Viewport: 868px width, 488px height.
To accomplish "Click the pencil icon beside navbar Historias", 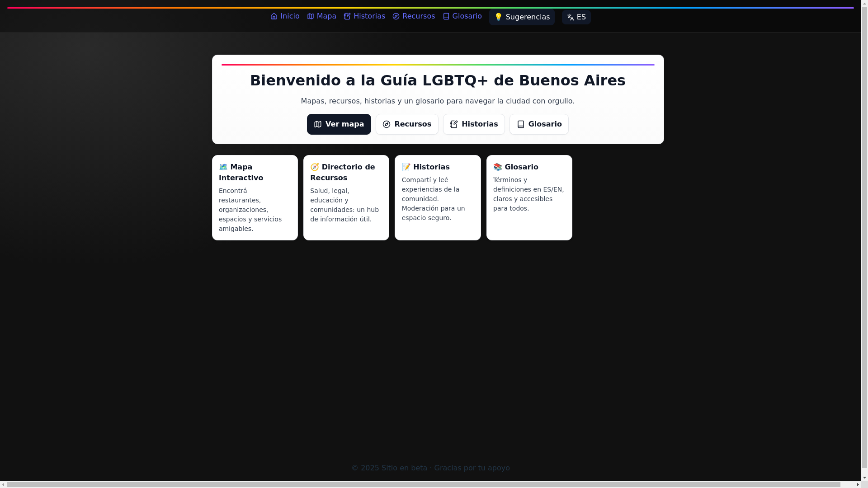I will coord(347,16).
